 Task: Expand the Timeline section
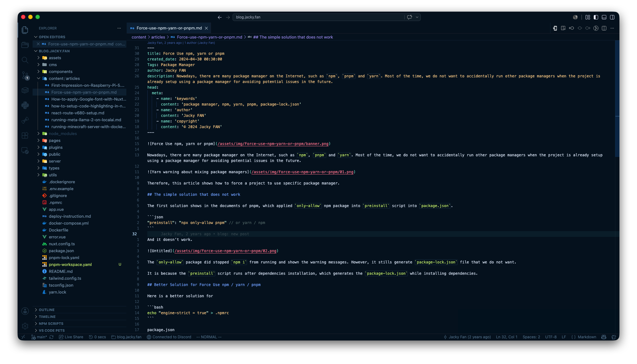[80, 317]
